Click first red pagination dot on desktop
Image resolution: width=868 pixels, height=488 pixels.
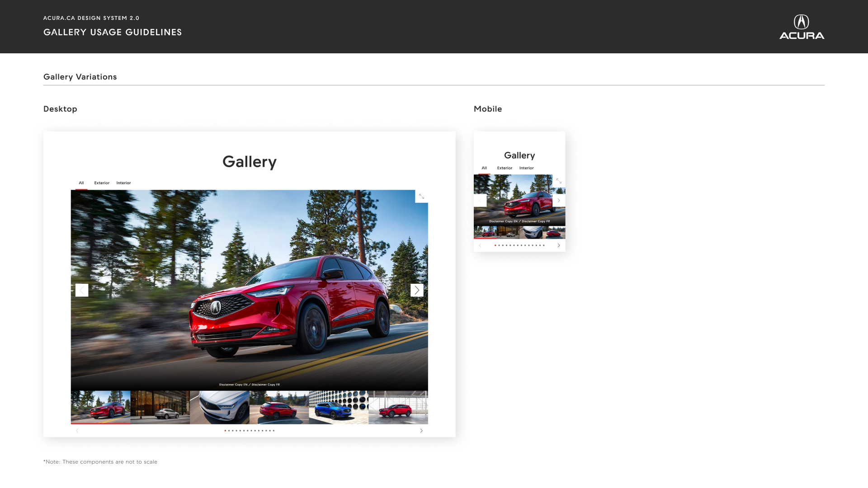pos(225,431)
